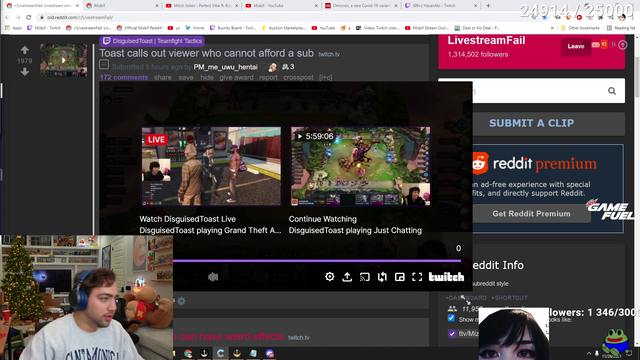Click Get Reddit Premium button
Viewport: 640px width, 360px height.
click(x=531, y=213)
